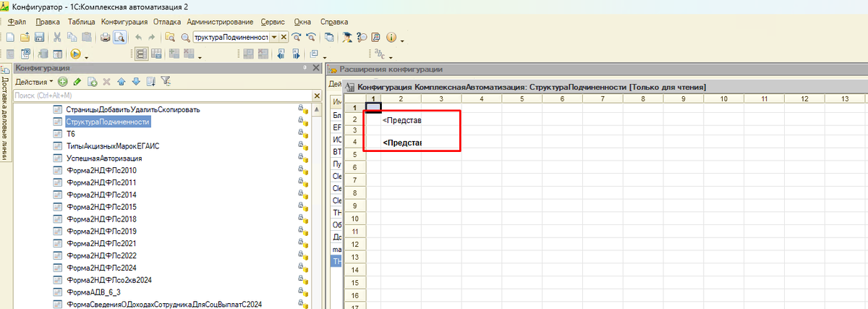Select Форма2НДФЛс2015 in the tree
The width and height of the screenshot is (868, 309).
point(101,207)
